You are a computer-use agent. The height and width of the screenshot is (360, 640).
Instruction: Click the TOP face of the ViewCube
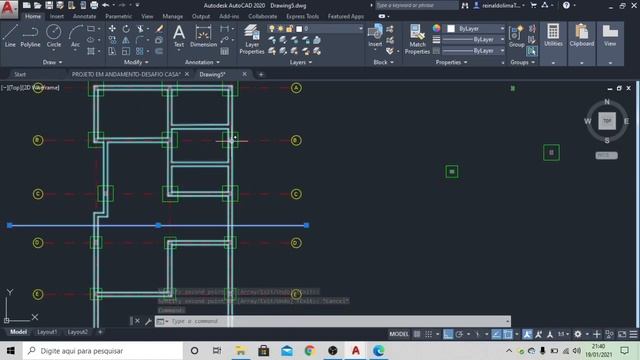click(607, 121)
